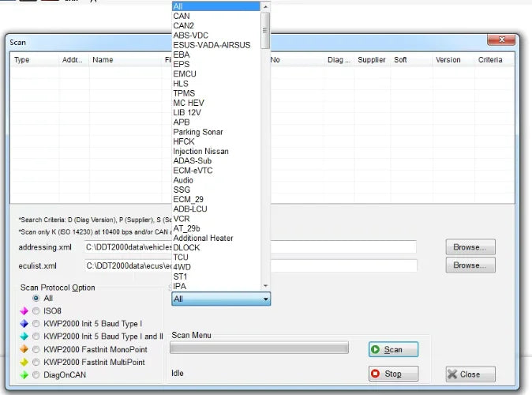Click the green diamond icon beside DiagOnCAN
Image resolution: width=532 pixels, height=395 pixels.
pos(24,375)
